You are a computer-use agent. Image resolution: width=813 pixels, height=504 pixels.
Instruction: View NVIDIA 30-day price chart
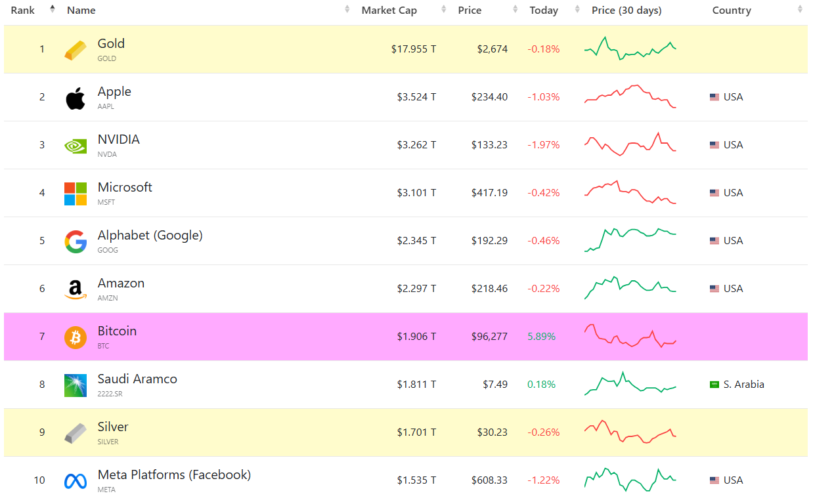pyautogui.click(x=630, y=144)
